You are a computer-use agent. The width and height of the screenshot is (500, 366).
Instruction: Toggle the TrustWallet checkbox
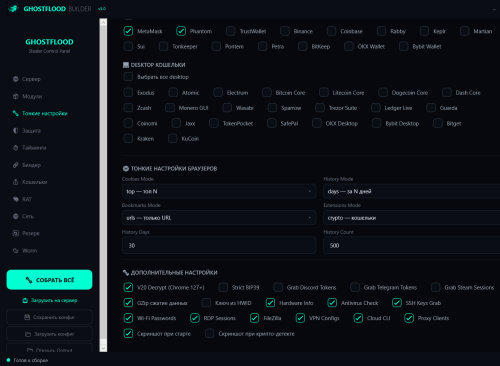click(x=231, y=31)
